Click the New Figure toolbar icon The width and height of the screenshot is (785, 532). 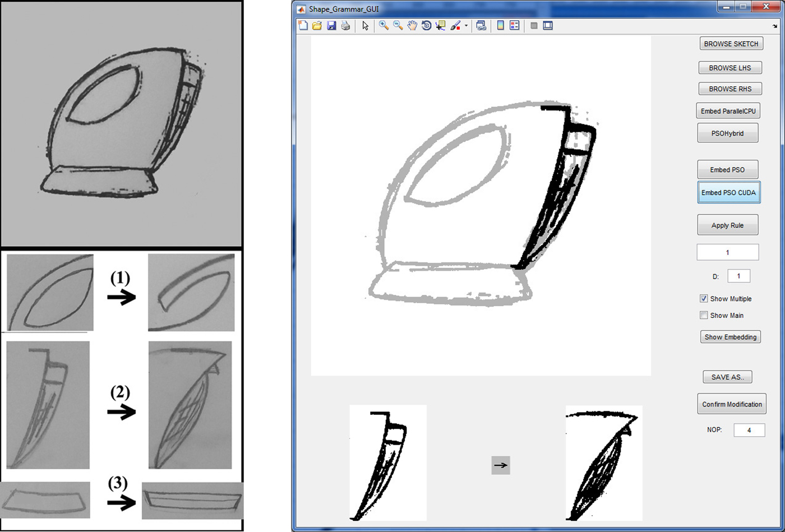(x=303, y=25)
